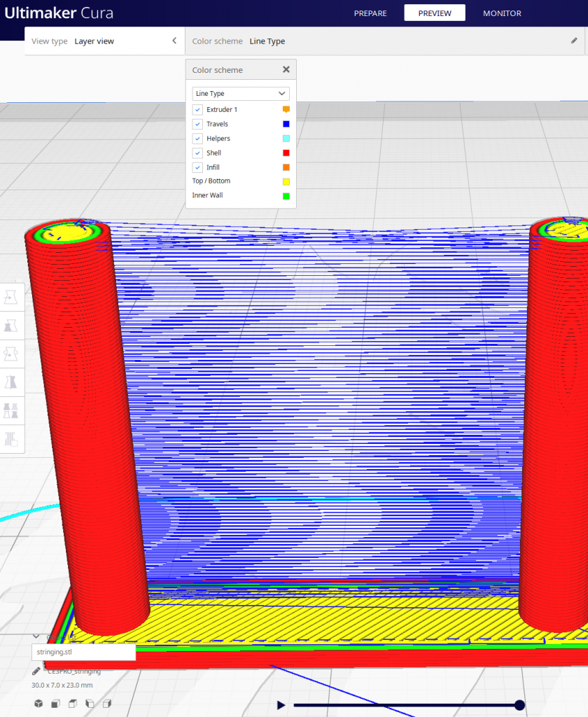Click the pencil icon beside CE3PRO_stringing
This screenshot has height=717, width=588.
point(36,671)
